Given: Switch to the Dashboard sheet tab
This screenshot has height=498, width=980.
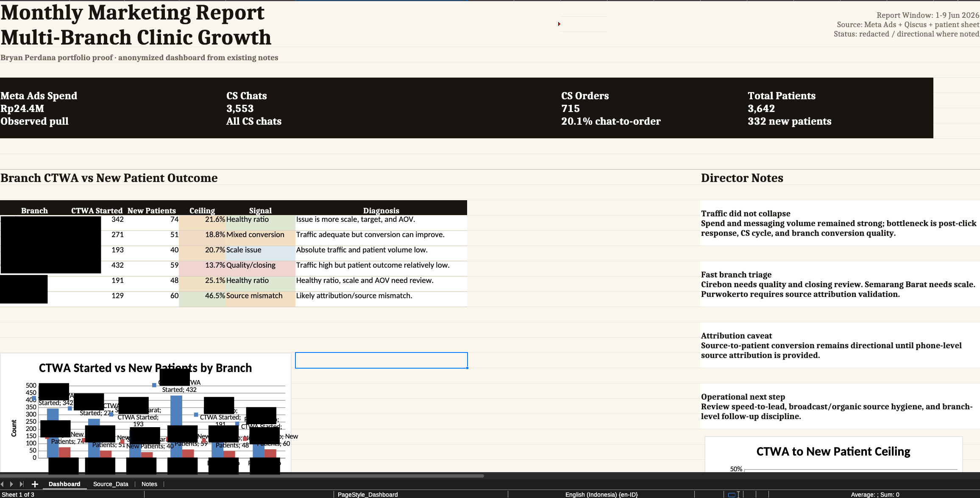Looking at the screenshot, I should (x=64, y=484).
